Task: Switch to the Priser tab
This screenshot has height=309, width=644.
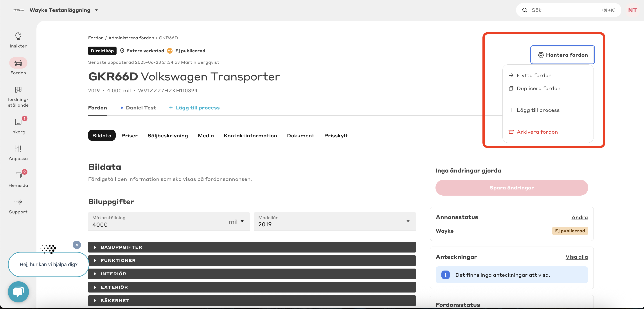Action: 130,135
